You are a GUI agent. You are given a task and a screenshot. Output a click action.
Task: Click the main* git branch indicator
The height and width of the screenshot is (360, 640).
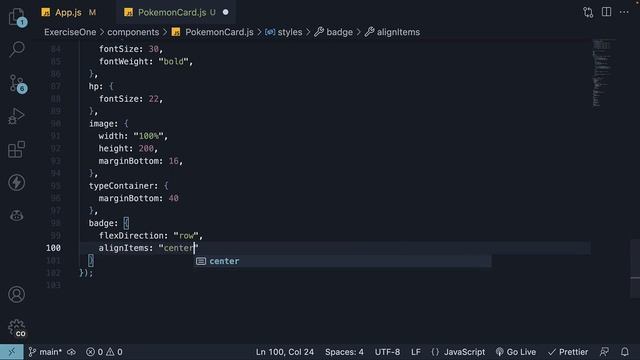pyautogui.click(x=45, y=352)
